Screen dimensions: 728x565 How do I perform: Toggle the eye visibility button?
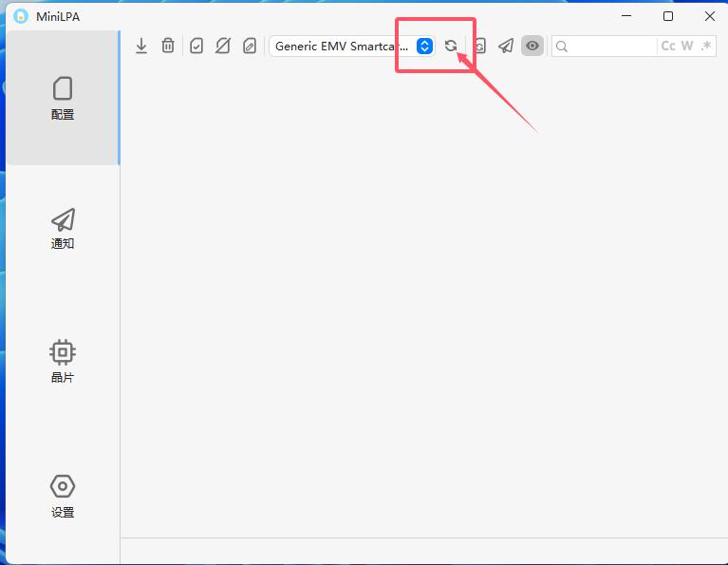[532, 46]
